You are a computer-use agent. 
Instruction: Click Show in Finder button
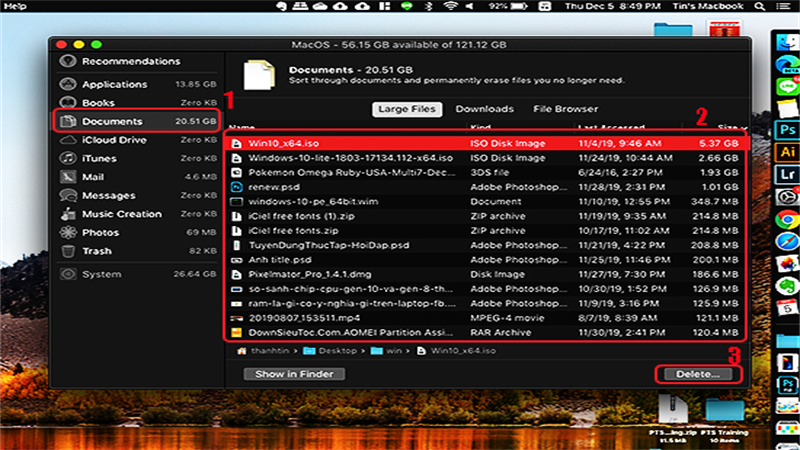pyautogui.click(x=294, y=374)
